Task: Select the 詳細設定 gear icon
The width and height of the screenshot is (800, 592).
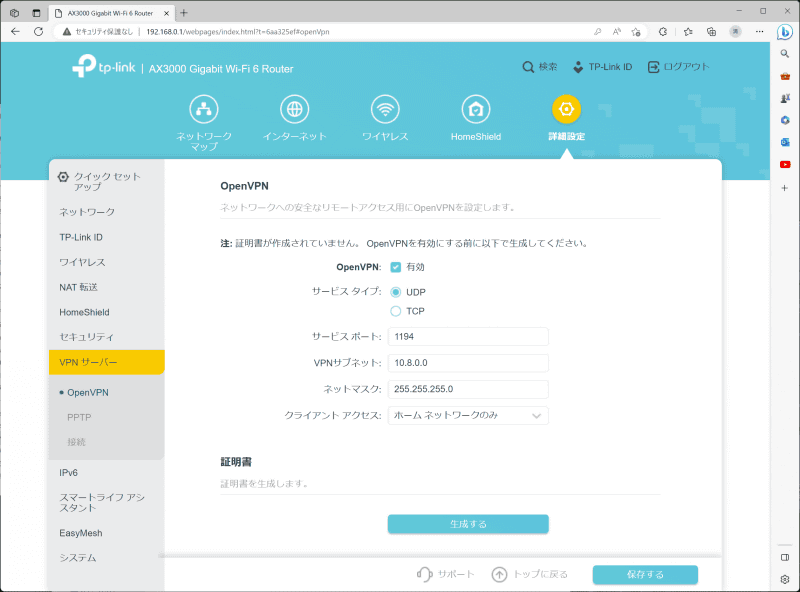Action: [x=567, y=112]
